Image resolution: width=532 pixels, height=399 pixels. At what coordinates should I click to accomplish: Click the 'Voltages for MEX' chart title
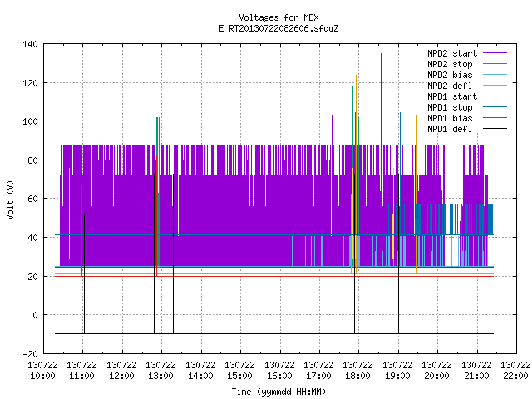[278, 17]
